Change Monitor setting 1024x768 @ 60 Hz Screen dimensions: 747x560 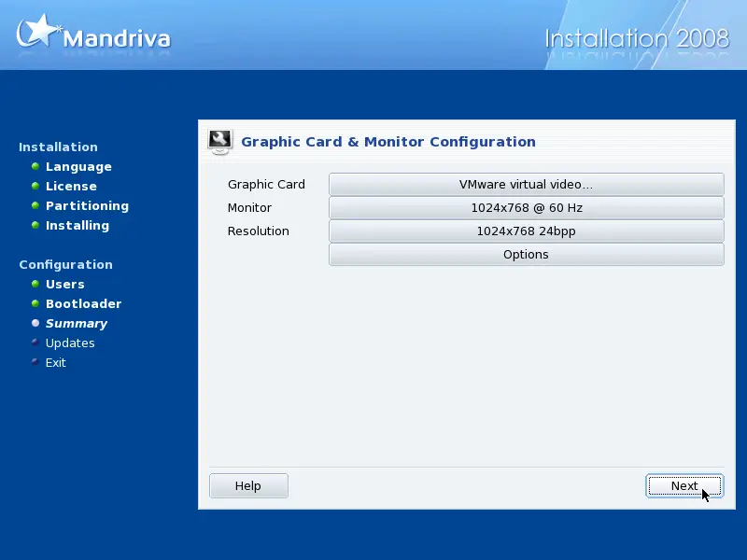click(527, 207)
